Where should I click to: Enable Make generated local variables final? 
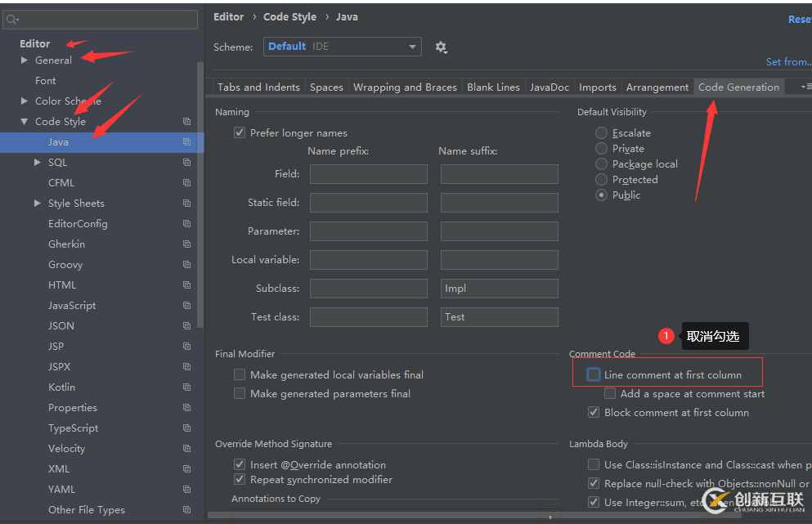pos(240,374)
